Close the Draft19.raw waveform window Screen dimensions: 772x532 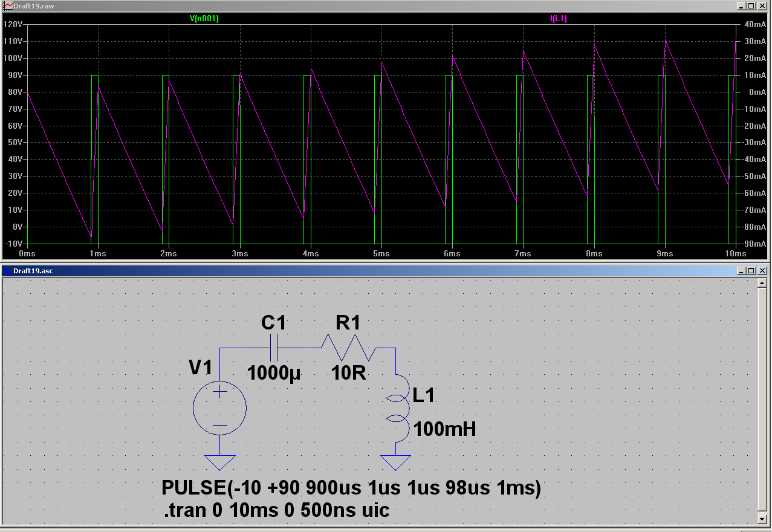point(762,5)
